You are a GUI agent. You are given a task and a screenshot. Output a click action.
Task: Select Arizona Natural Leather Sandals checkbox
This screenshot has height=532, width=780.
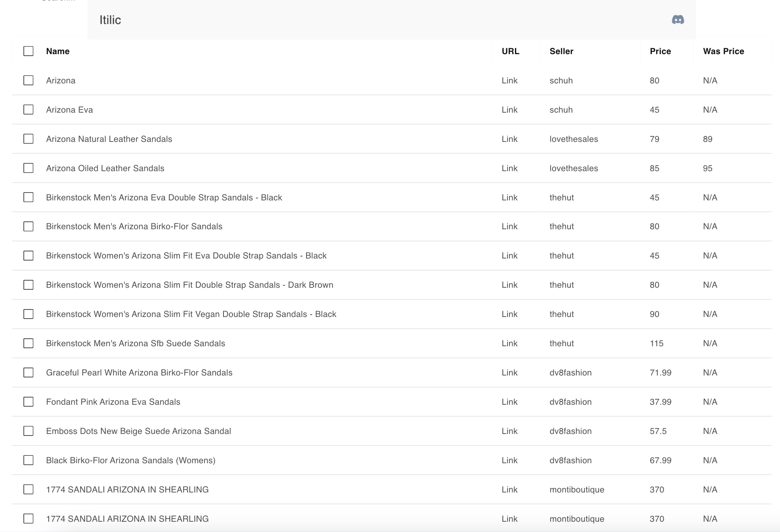pos(28,139)
